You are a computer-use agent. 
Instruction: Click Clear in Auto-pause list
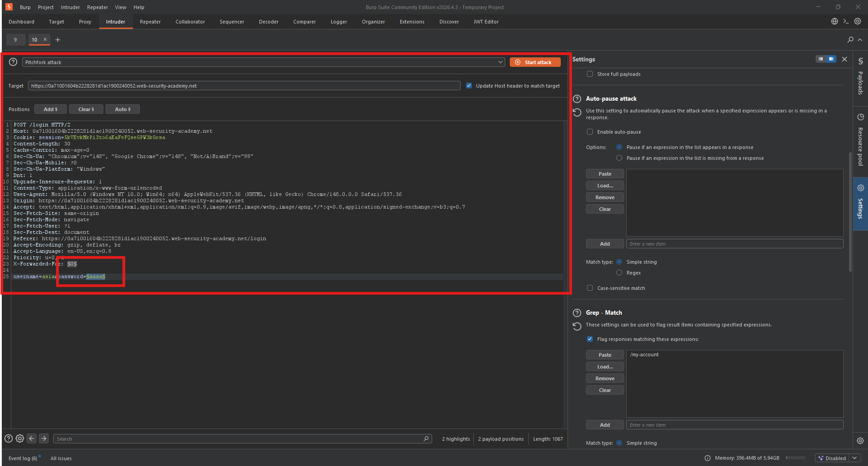pyautogui.click(x=605, y=209)
